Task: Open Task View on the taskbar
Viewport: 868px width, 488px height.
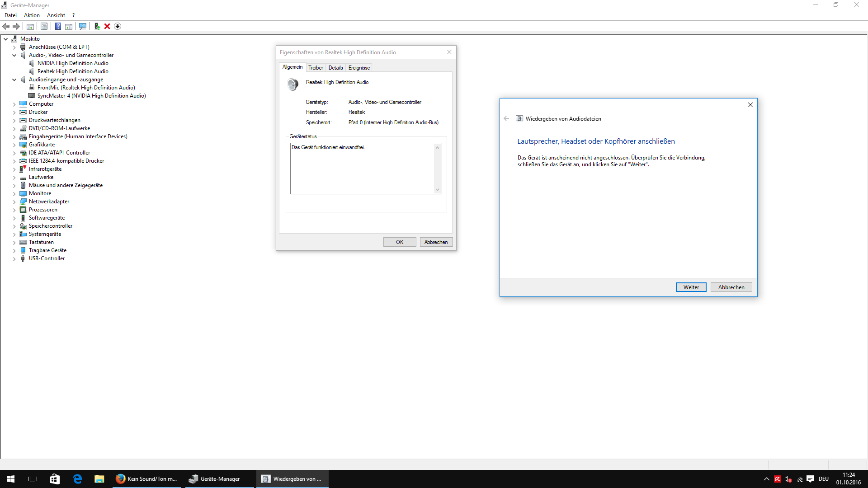Action: (33, 479)
